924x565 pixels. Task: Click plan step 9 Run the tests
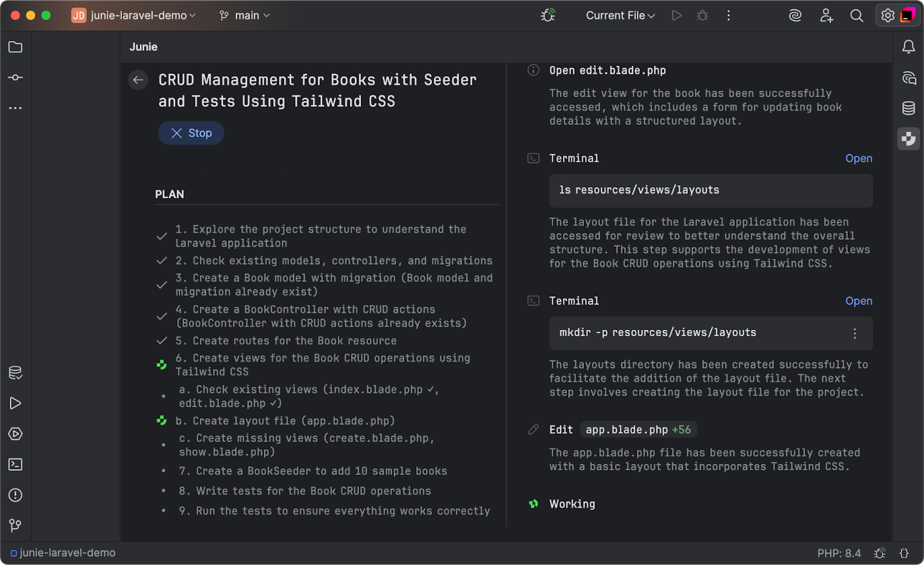point(334,511)
